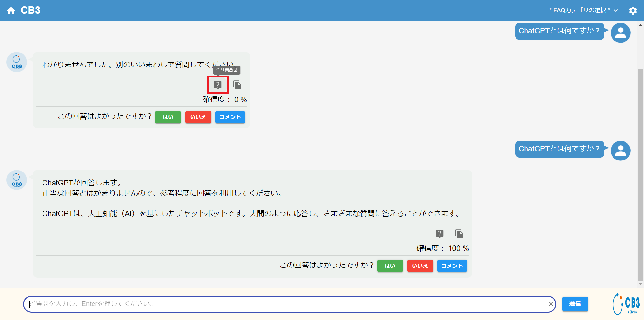Image resolution: width=644 pixels, height=320 pixels.
Task: Expand the FAQカテゴリの選択 dropdown
Action: pyautogui.click(x=583, y=10)
